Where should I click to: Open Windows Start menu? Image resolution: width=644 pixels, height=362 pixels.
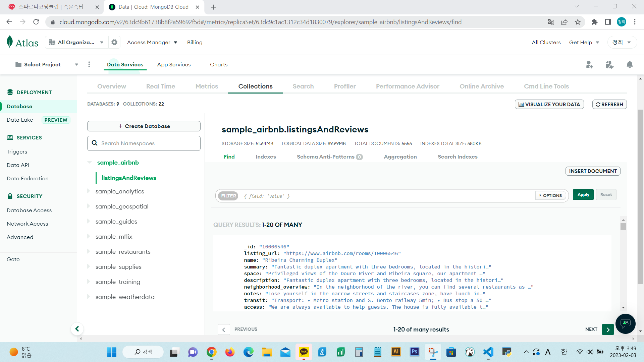point(111,352)
